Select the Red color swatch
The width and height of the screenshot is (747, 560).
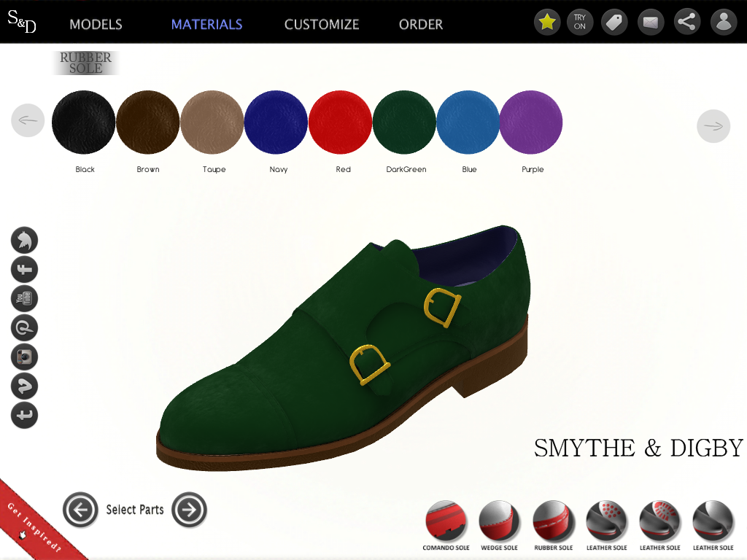[x=340, y=122]
